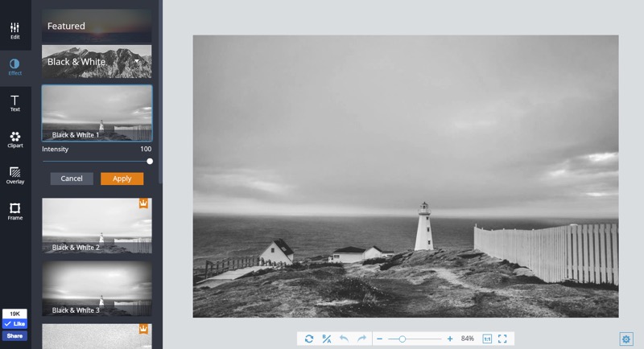The height and width of the screenshot is (349, 644).
Task: Click the reset image icon
Action: [309, 339]
